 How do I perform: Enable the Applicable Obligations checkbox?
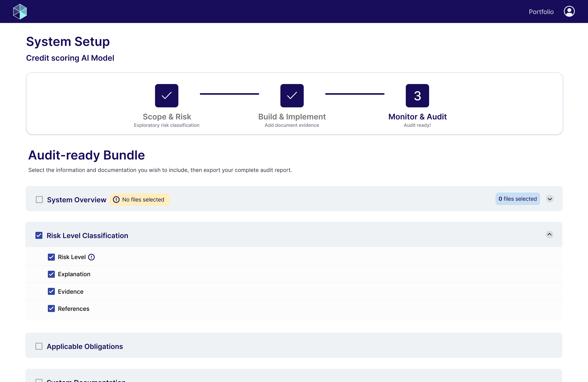pyautogui.click(x=39, y=346)
